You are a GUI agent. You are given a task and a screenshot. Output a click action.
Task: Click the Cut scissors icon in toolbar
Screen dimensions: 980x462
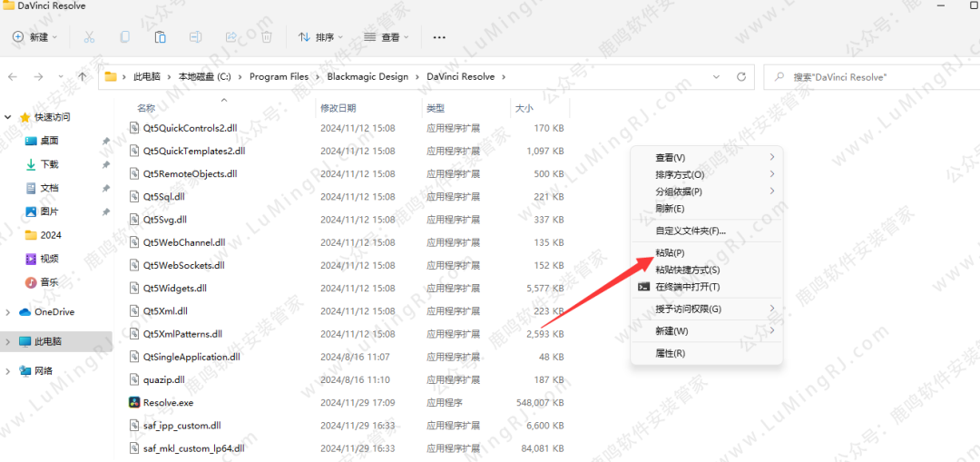89,37
